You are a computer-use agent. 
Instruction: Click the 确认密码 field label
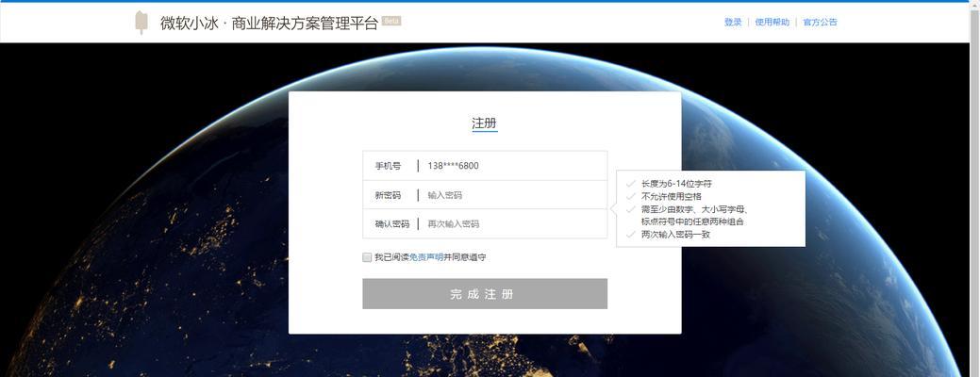[x=391, y=223]
